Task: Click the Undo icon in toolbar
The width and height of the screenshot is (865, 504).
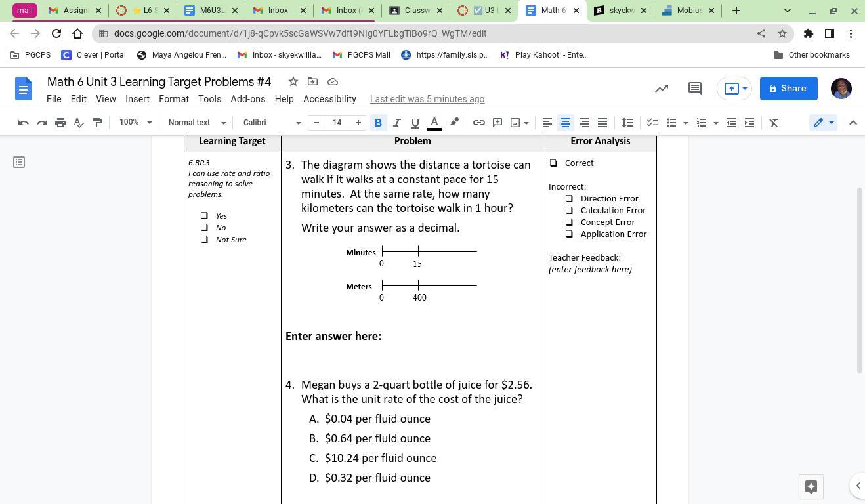Action: 23,123
